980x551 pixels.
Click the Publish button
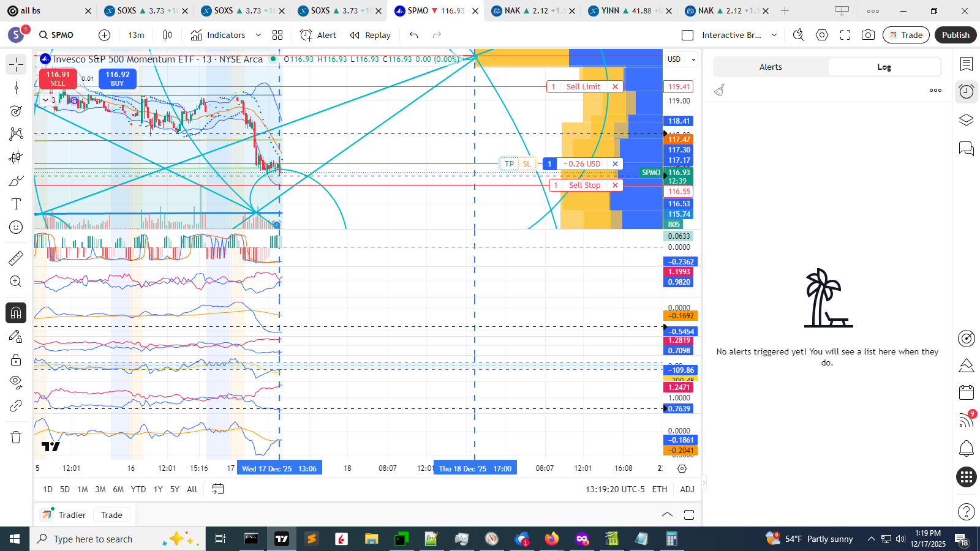click(x=956, y=35)
